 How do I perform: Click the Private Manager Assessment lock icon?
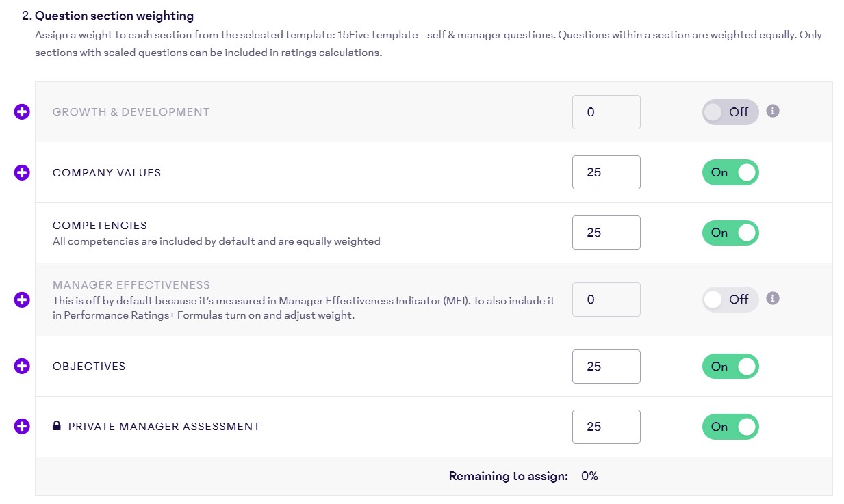pos(57,426)
